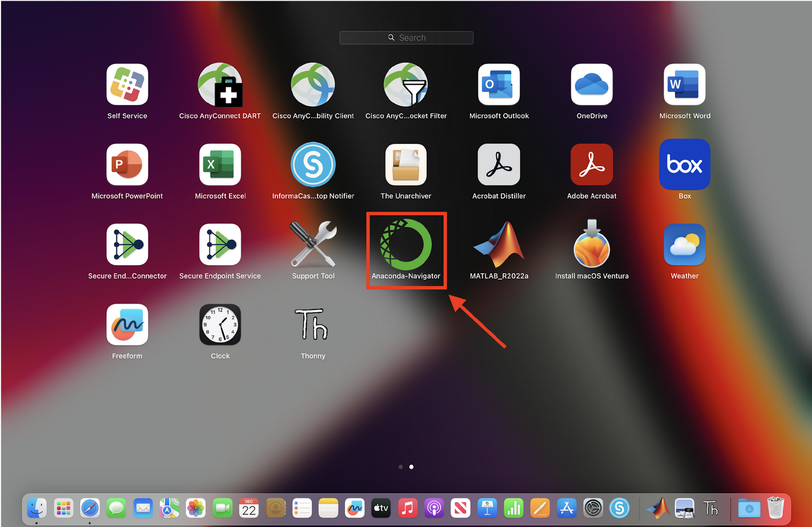812x527 pixels.
Task: Click the Launchpad icon in the Dock
Action: pos(63,508)
